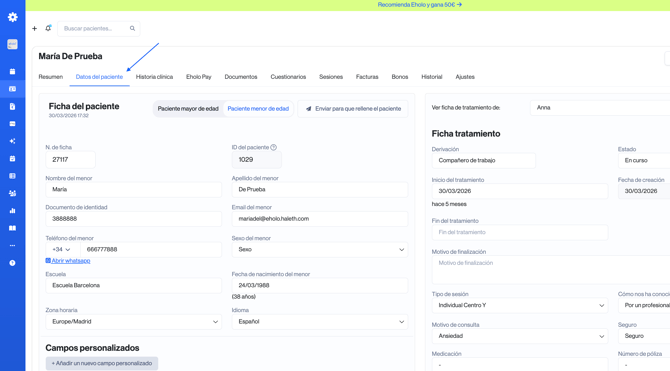Open the +34 phone country code dropdown
Image resolution: width=670 pixels, height=371 pixels.
(x=62, y=250)
